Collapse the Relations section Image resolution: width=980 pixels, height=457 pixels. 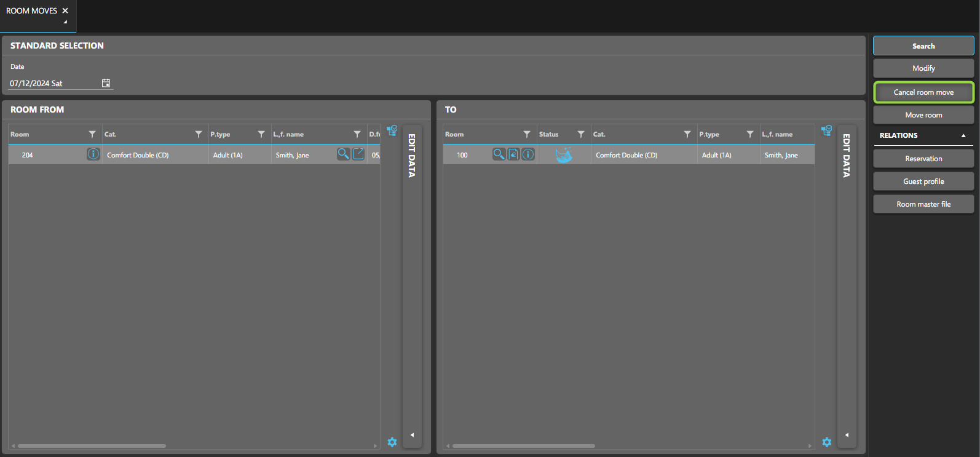(x=963, y=135)
